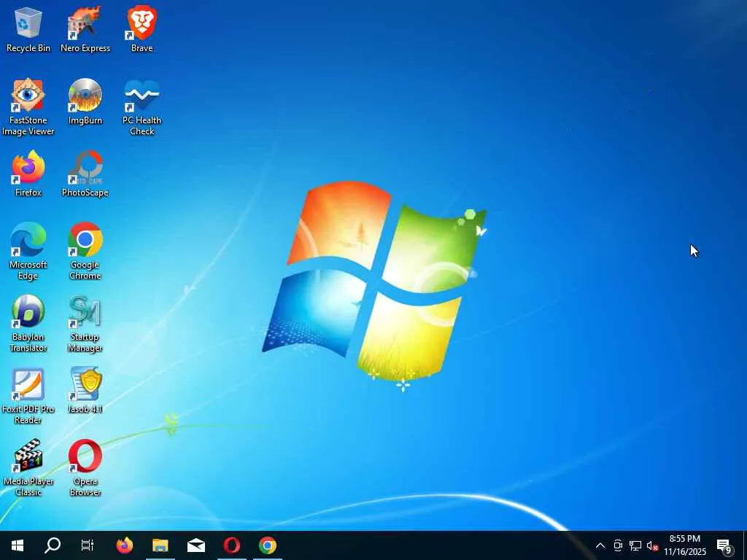Screen dimensions: 747x560
Task: Switch to Chrome in the taskbar
Action: [268, 545]
